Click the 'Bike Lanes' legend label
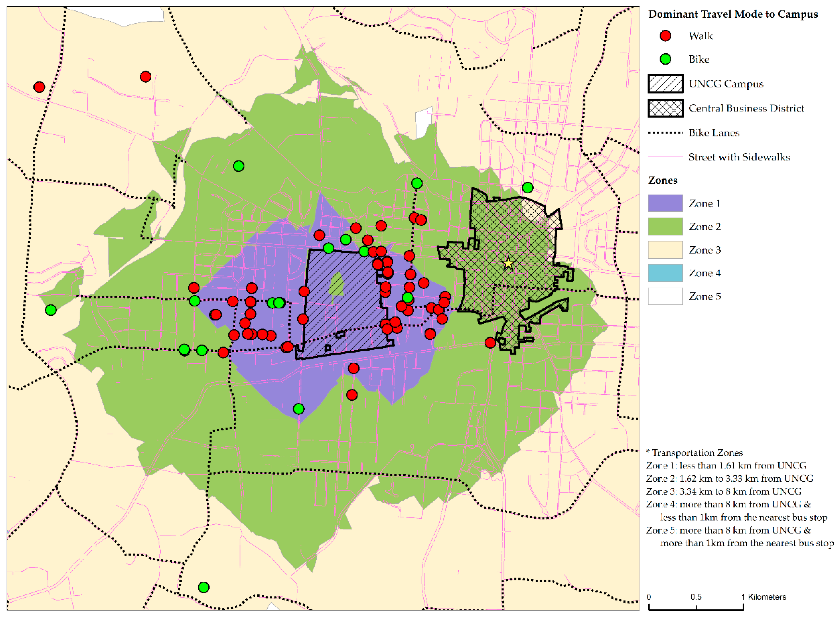This screenshot has width=840, height=618. point(714,133)
